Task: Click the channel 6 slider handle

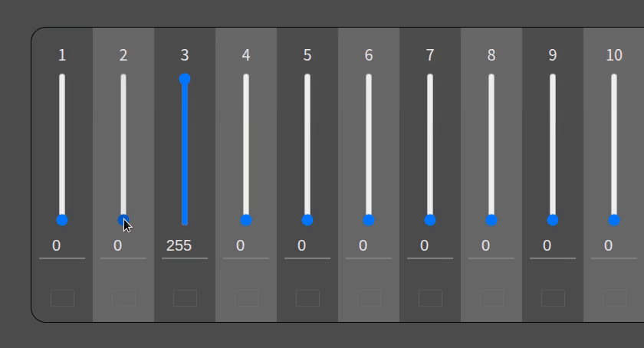Action: pyautogui.click(x=369, y=220)
